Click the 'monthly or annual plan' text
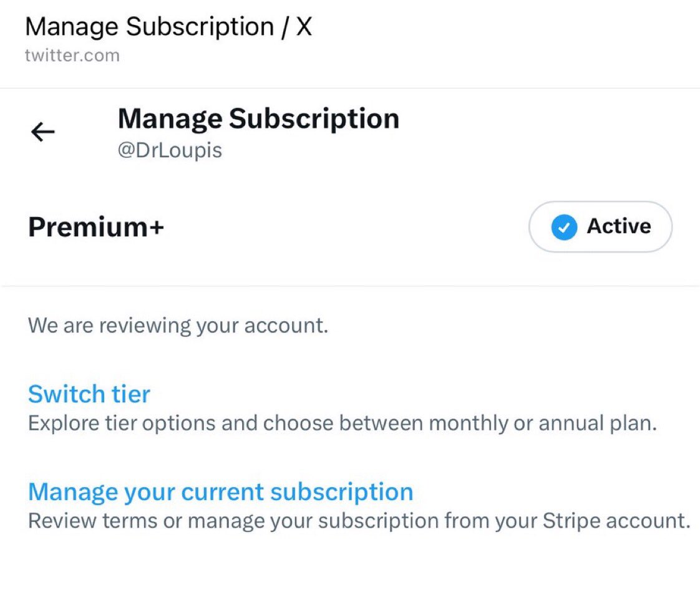 (533, 423)
